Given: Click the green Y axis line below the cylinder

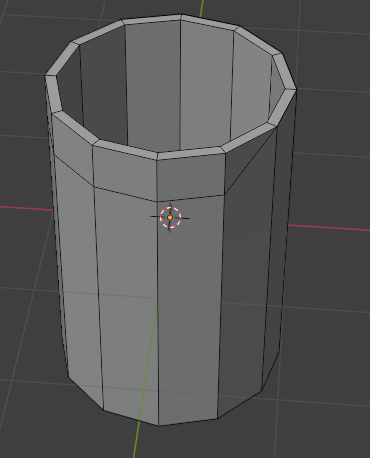Looking at the screenshot, I should 137,441.
